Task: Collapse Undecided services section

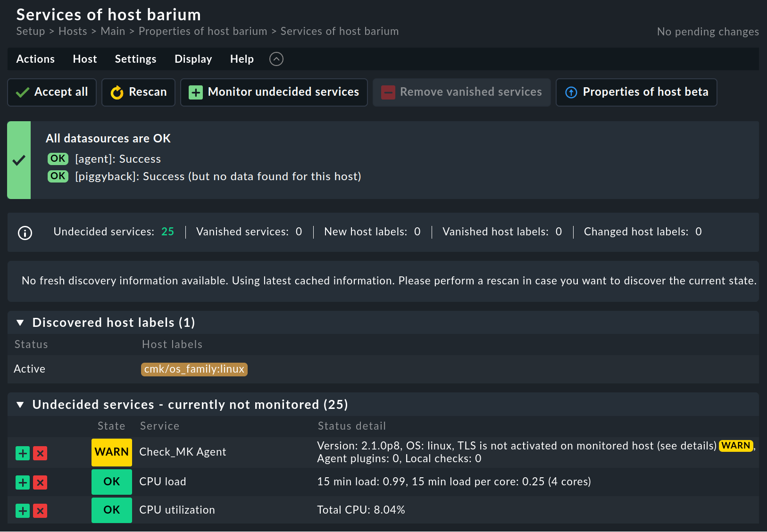Action: coord(20,405)
